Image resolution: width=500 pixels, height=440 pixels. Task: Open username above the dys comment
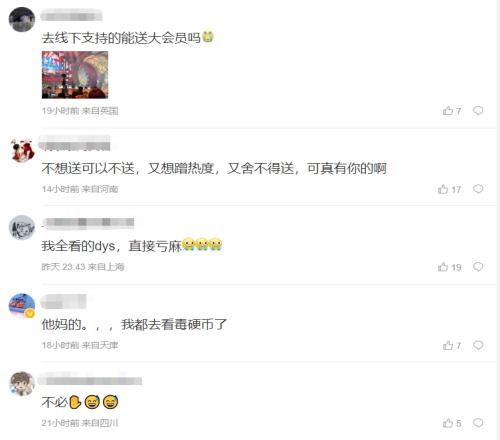tap(88, 223)
